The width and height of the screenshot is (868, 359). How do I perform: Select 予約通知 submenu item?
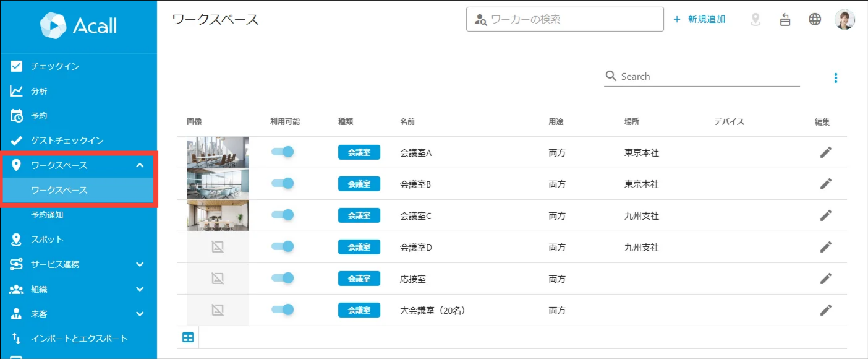[47, 215]
